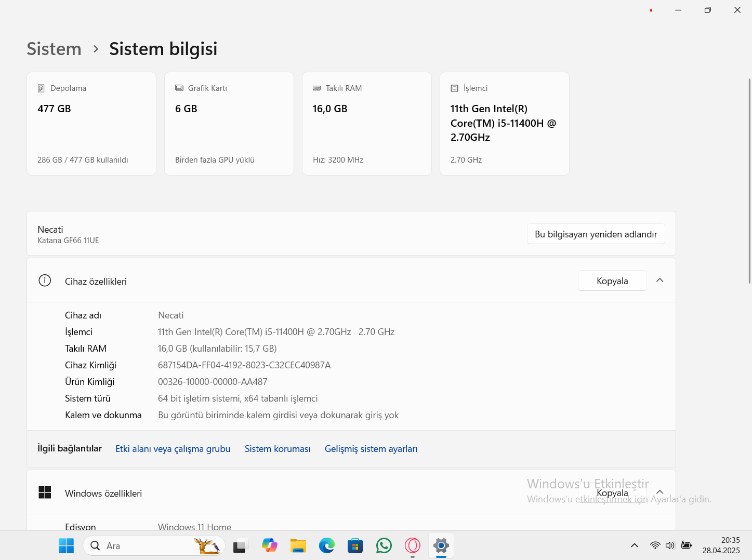Image resolution: width=752 pixels, height=560 pixels.
Task: Click product ID '00326-10000-00000-AA487'
Action: pos(213,382)
